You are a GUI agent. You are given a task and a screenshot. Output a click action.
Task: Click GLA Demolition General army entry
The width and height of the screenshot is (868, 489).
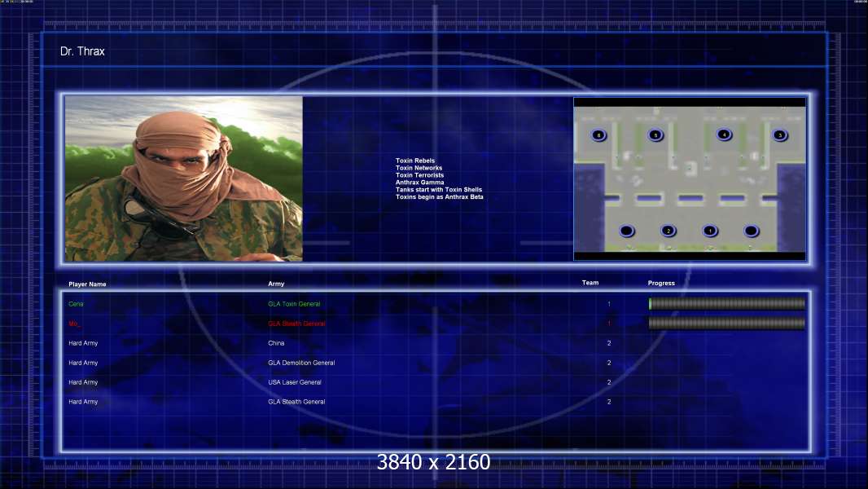(301, 363)
